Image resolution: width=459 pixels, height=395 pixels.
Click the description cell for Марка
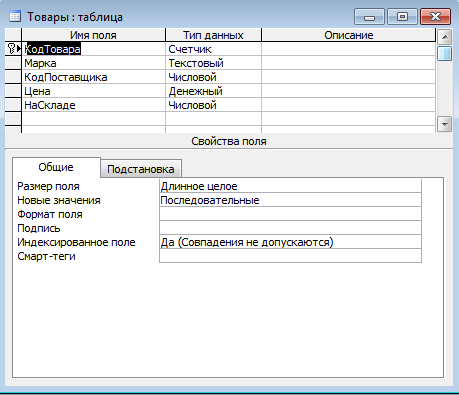coord(349,63)
